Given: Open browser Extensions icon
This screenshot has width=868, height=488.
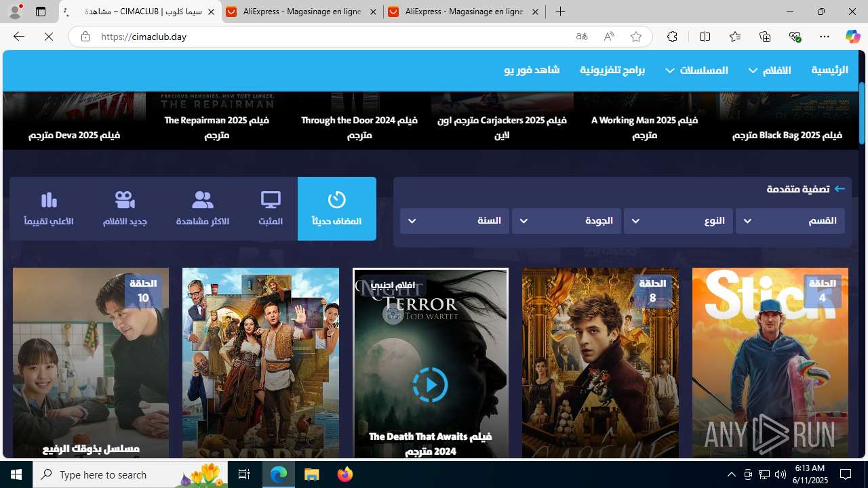Looking at the screenshot, I should pos(672,37).
